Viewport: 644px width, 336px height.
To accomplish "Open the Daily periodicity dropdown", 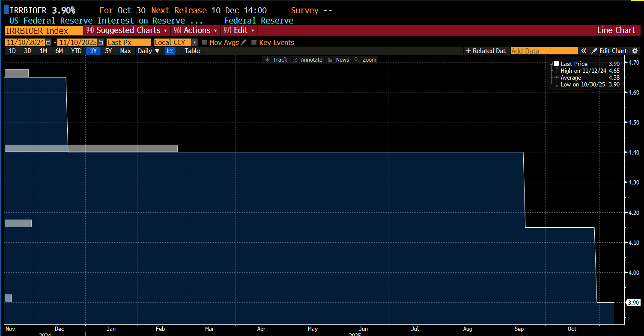I will (149, 51).
